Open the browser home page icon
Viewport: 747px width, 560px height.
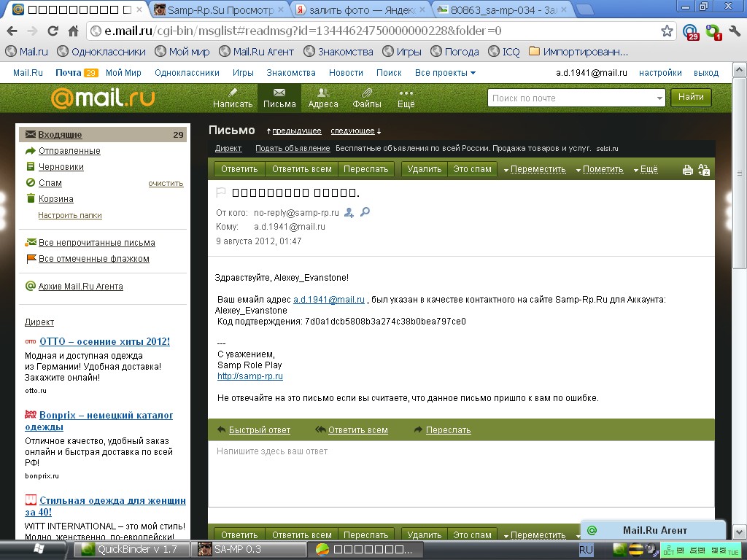click(x=74, y=31)
